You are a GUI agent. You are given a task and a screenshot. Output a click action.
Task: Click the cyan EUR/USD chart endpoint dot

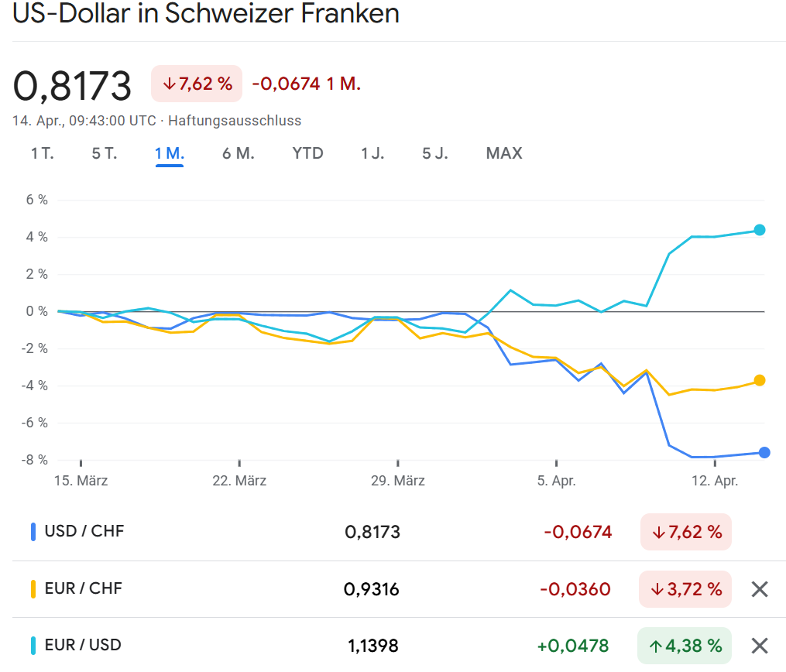point(760,230)
